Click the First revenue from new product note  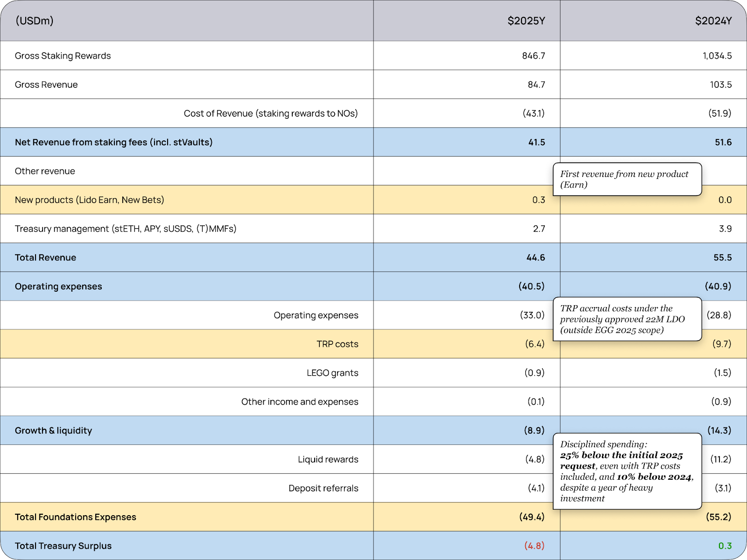click(x=627, y=179)
